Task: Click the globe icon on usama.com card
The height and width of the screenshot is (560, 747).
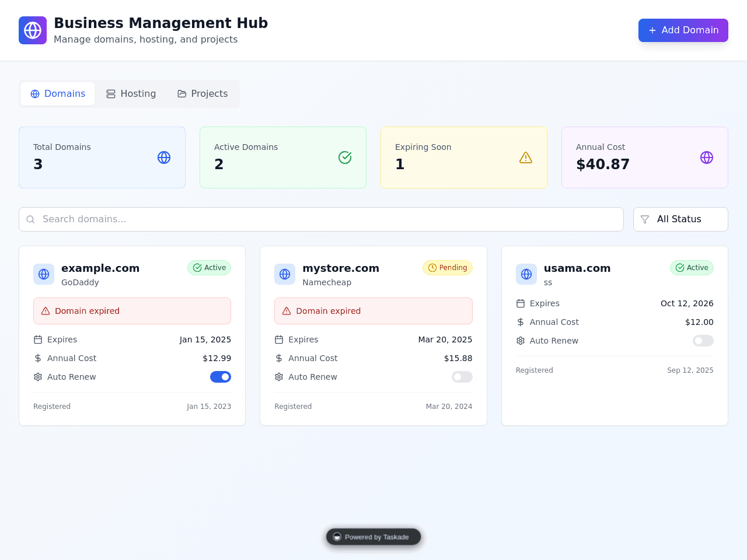Action: [x=526, y=274]
